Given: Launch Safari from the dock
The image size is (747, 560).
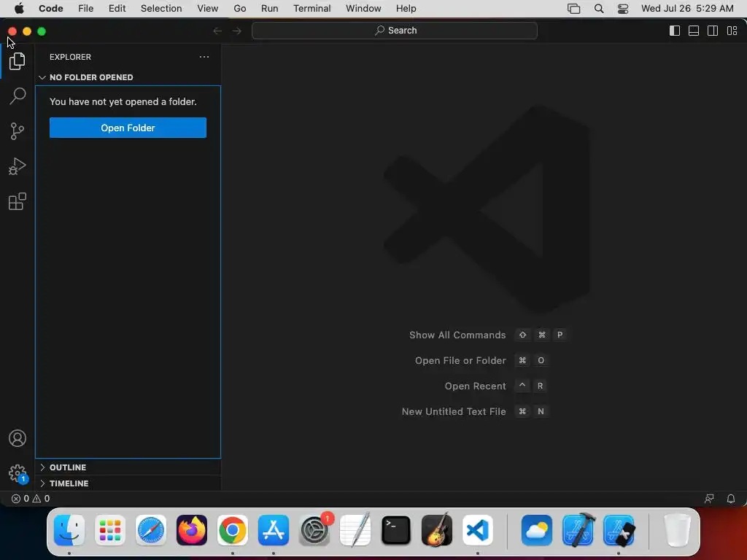Looking at the screenshot, I should pos(151,530).
